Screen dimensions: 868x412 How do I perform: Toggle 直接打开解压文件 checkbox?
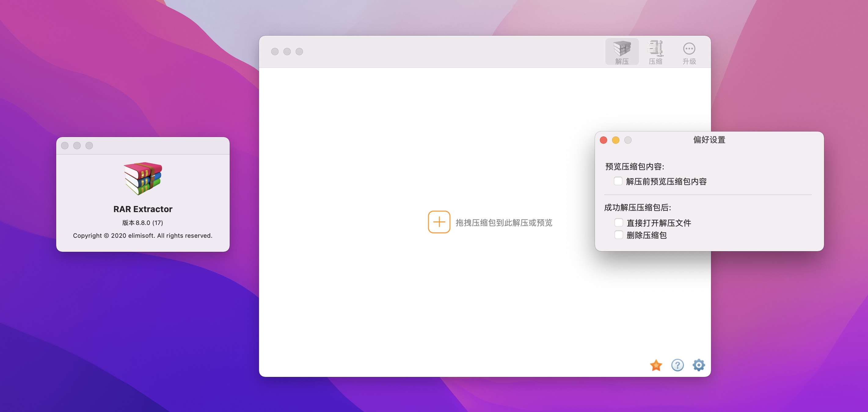click(619, 222)
